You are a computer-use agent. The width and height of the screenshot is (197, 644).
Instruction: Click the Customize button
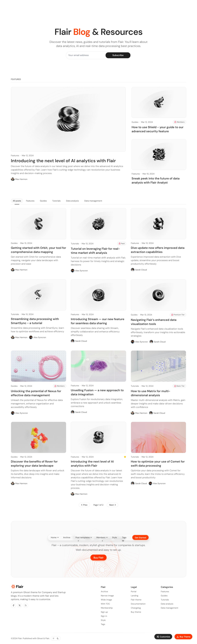click(x=163, y=637)
